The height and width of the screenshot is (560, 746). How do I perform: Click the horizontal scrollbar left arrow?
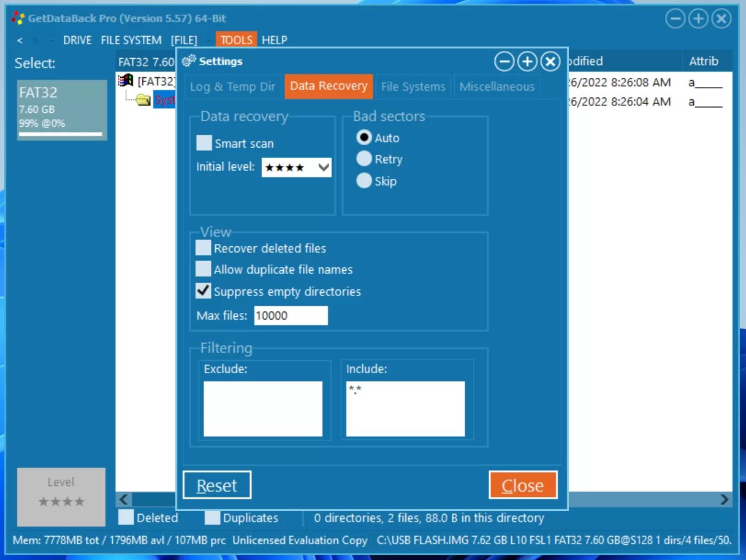(123, 499)
